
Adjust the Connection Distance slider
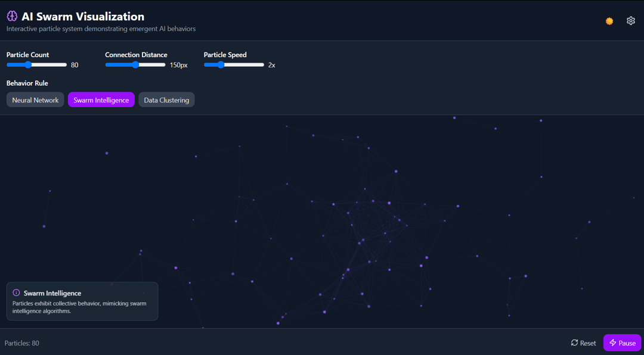135,65
